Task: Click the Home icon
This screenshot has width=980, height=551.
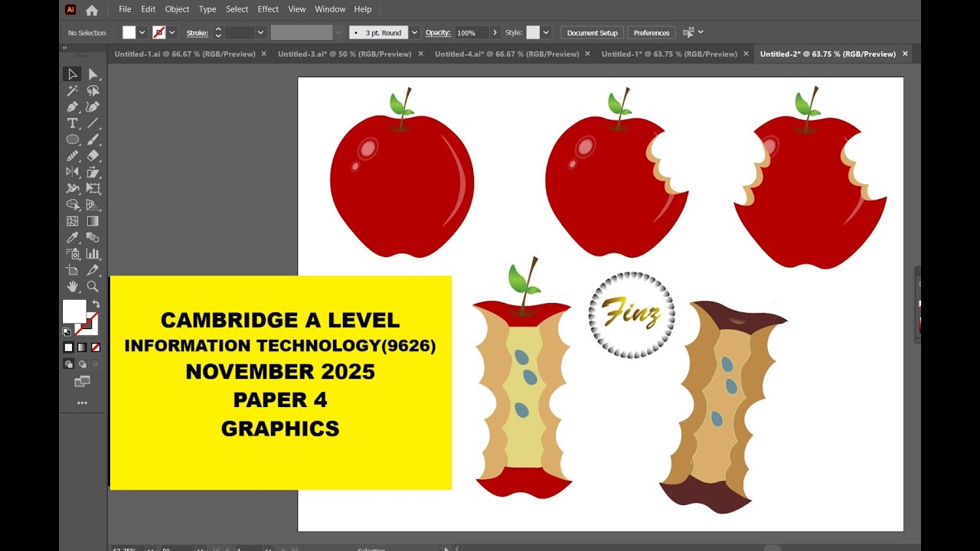Action: (92, 10)
